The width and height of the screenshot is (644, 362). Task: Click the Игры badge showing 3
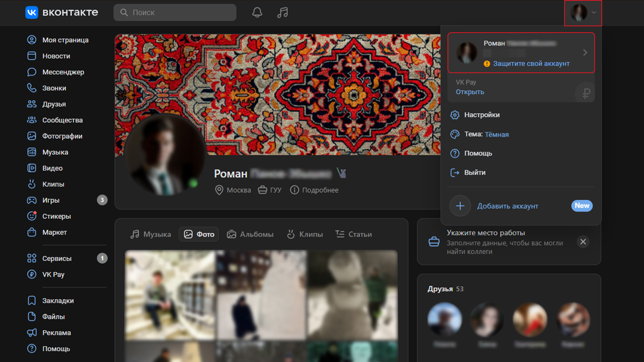click(x=102, y=200)
